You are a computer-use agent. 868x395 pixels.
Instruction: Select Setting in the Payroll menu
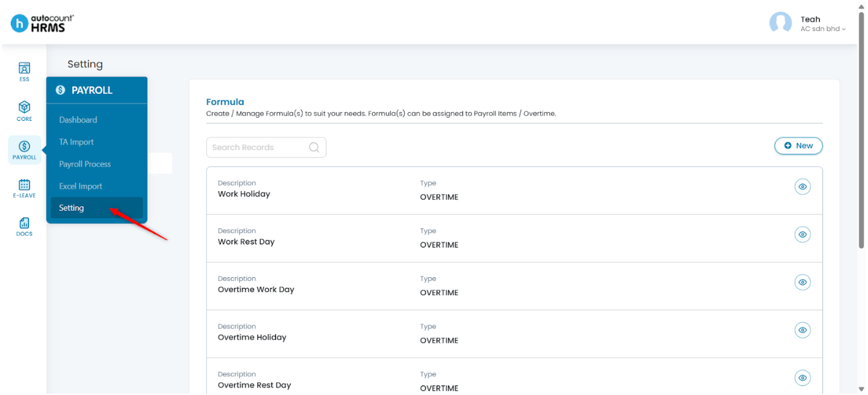tap(97, 208)
